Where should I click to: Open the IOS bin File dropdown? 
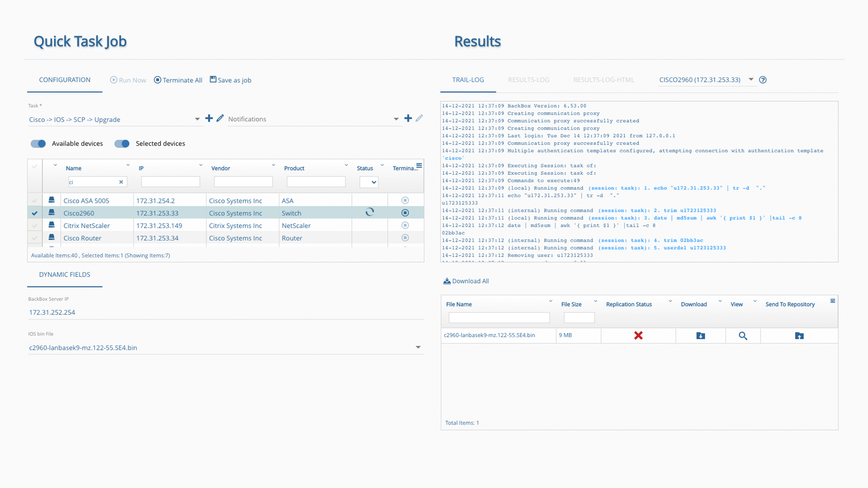pos(418,347)
